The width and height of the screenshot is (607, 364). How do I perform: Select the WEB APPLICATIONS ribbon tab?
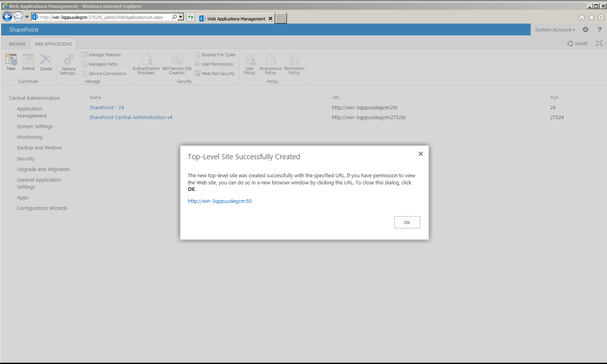pos(53,44)
